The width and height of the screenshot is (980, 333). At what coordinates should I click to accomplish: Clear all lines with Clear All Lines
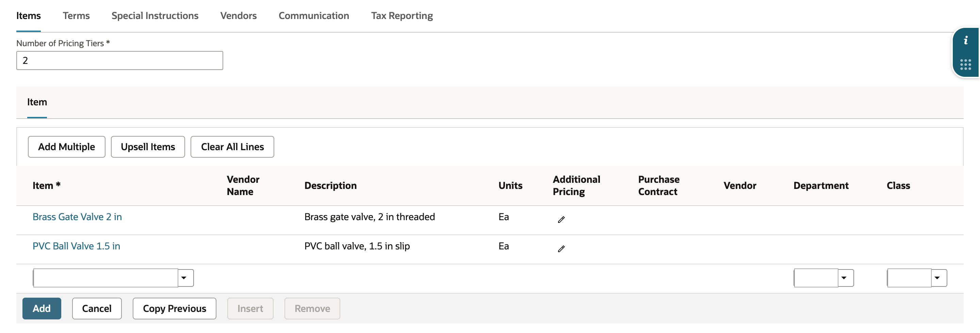point(232,147)
